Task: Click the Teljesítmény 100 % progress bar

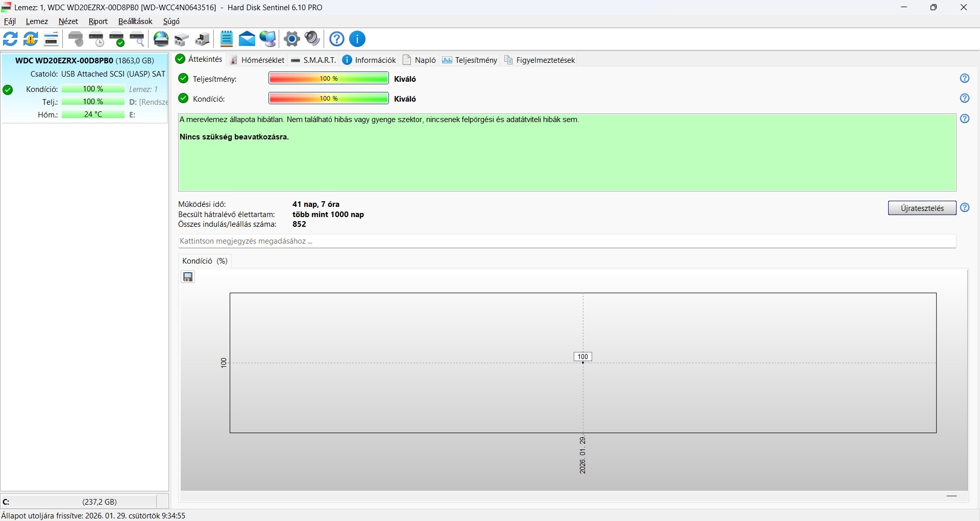Action: click(329, 79)
